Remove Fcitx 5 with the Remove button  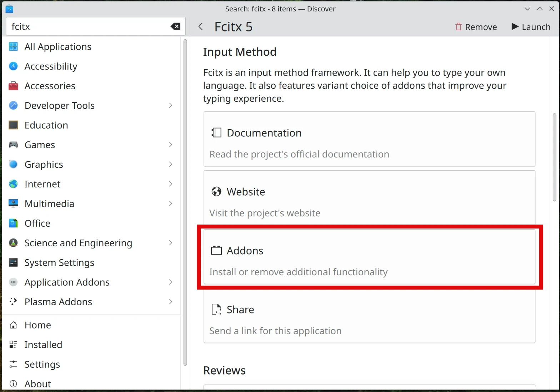(476, 27)
